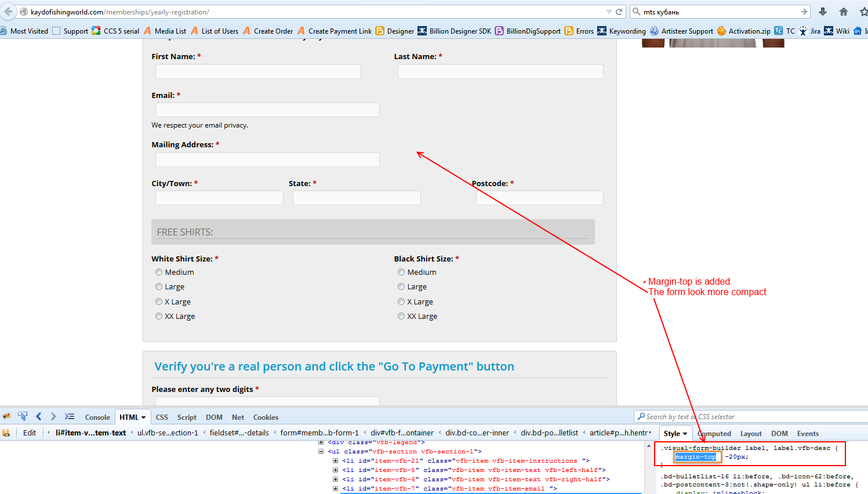Collapse the ul.vfb-section tree node
Screen dimensions: 868x494
point(321,451)
